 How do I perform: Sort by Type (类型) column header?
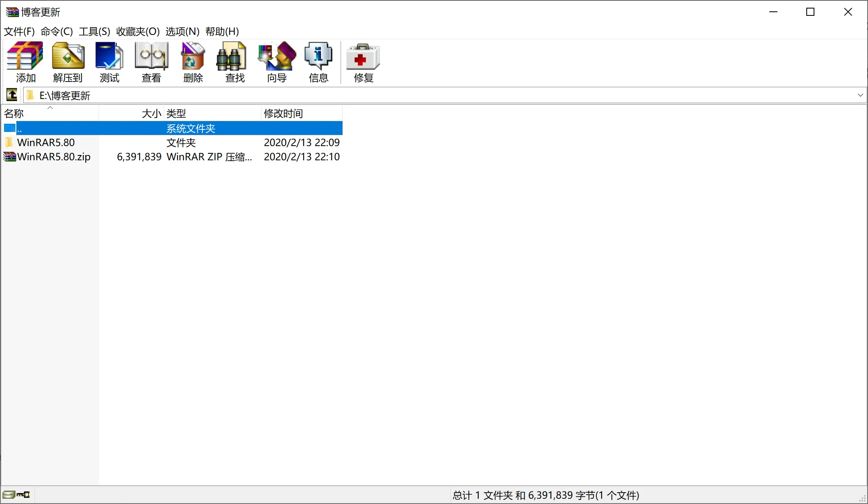click(x=213, y=113)
